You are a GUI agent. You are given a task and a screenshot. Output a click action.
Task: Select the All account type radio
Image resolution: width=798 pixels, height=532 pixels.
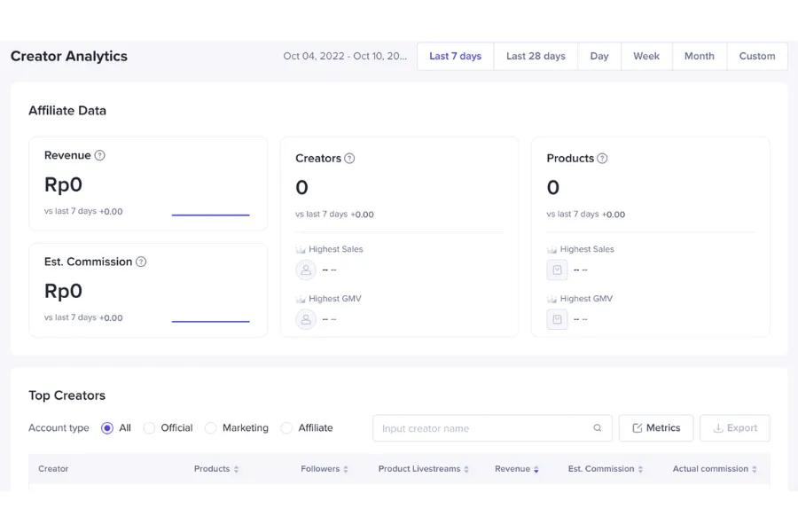(107, 428)
